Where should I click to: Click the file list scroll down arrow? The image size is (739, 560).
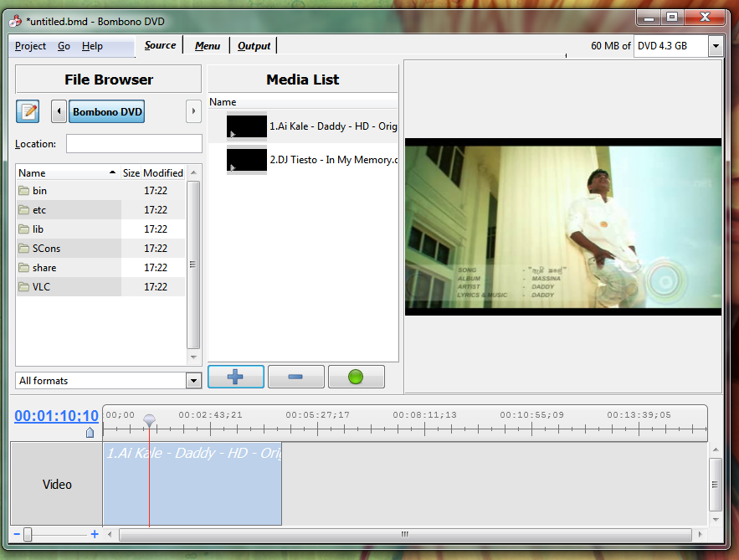click(x=193, y=357)
